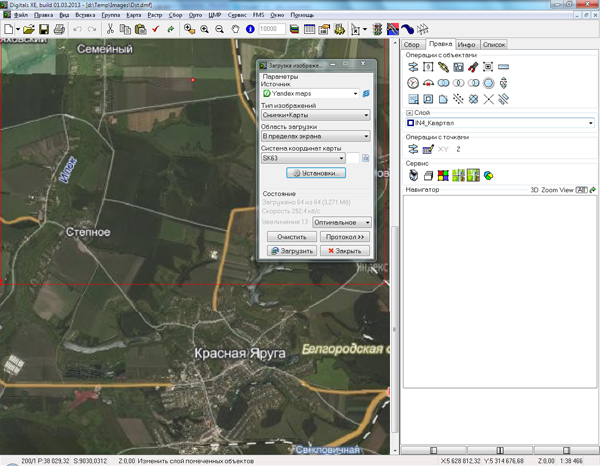Open the Карта menu
Image resolution: width=600 pixels, height=466 pixels.
pyautogui.click(x=133, y=16)
